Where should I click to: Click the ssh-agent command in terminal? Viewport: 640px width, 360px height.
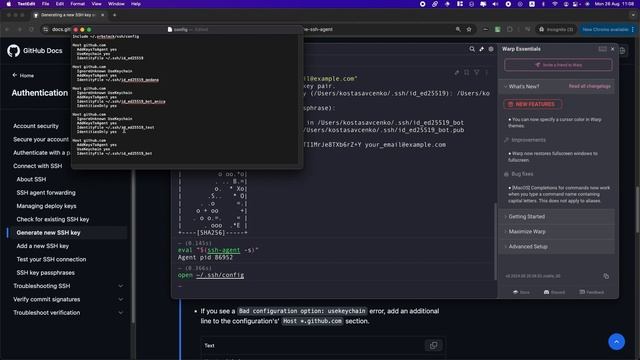[x=223, y=250]
